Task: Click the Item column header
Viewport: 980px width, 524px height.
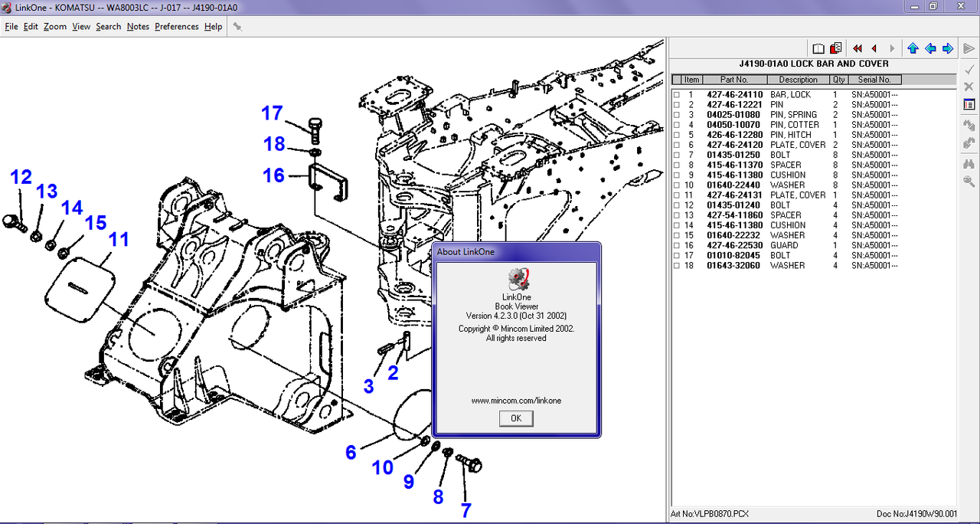Action: click(692, 80)
